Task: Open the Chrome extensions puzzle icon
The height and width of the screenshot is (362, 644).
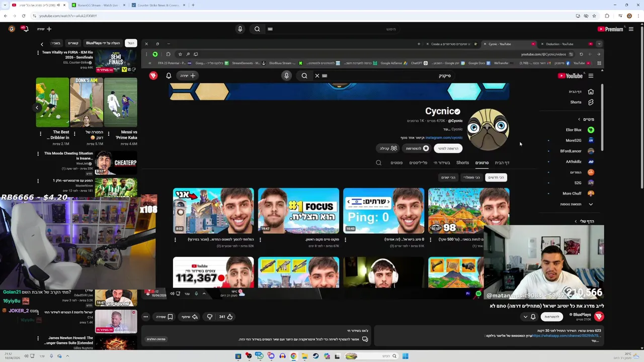Action: coord(607,16)
